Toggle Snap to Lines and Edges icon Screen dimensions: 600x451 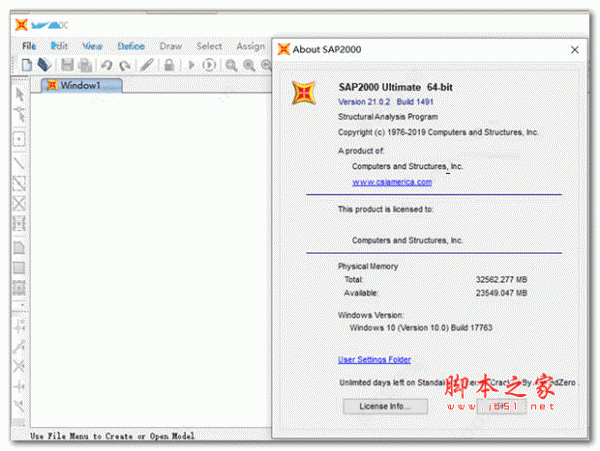click(19, 406)
